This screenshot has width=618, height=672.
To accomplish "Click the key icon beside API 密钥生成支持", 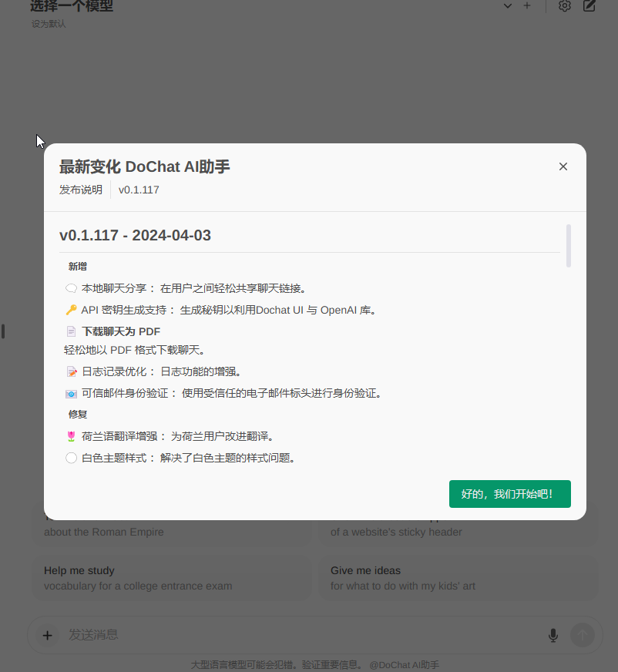I will point(71,311).
